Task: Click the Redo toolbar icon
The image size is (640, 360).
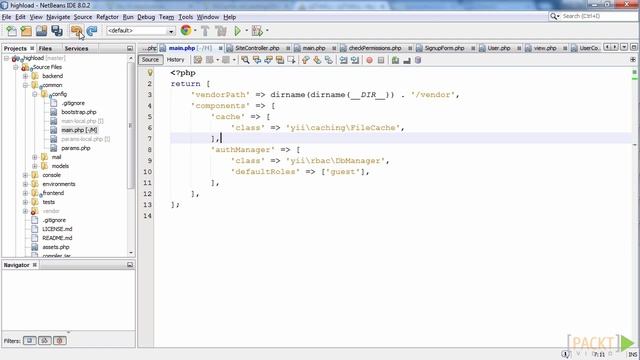Action: click(92, 31)
